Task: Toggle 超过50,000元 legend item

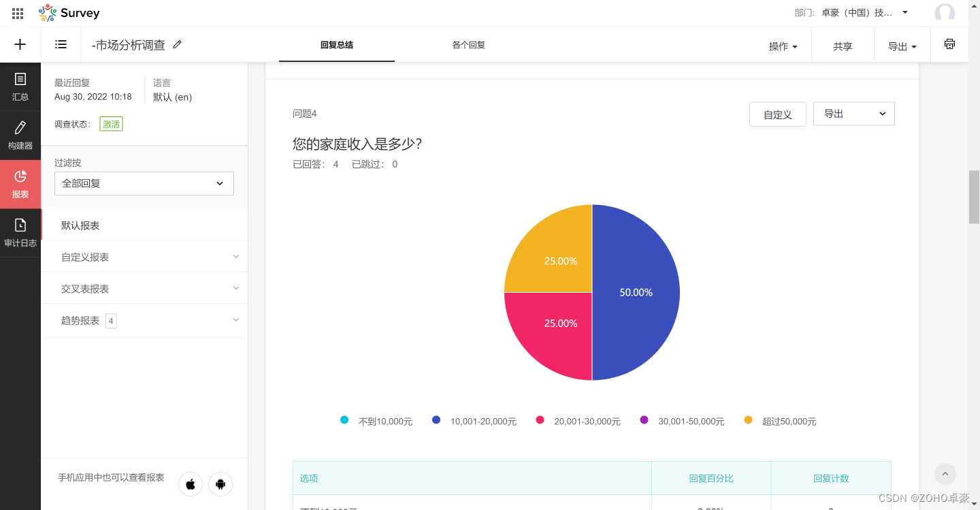Action: pos(781,421)
